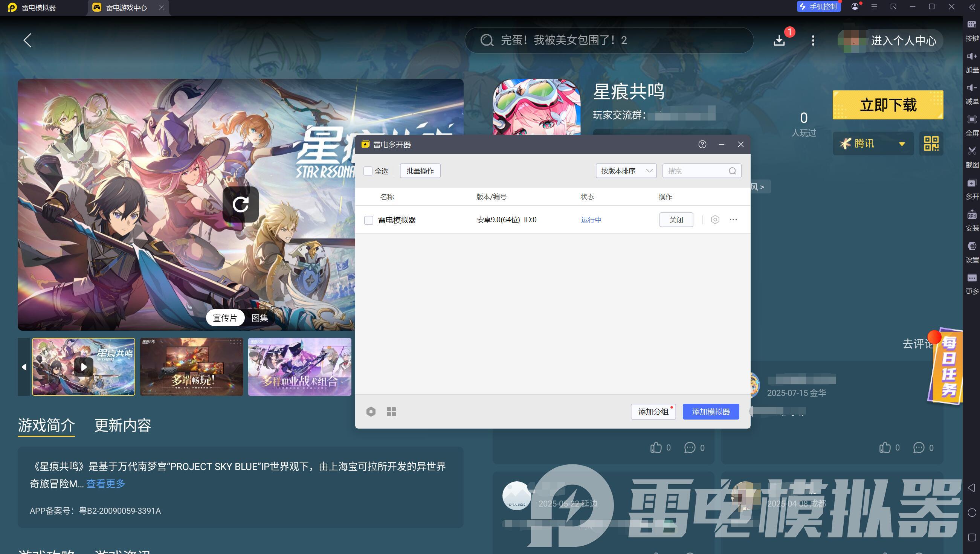The height and width of the screenshot is (554, 980).
Task: Click the download manager icon
Action: click(x=779, y=40)
